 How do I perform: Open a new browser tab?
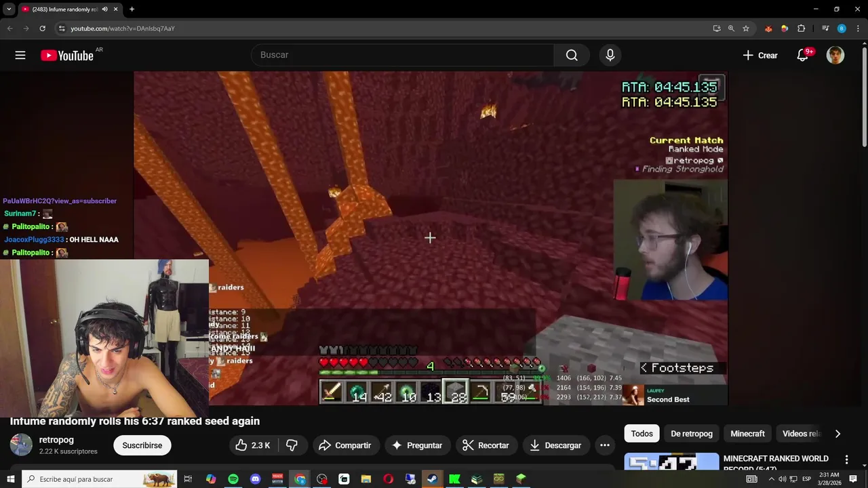132,9
